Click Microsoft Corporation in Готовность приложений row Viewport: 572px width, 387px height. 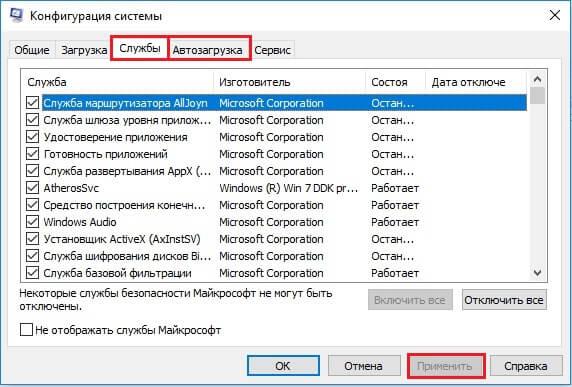coord(271,154)
